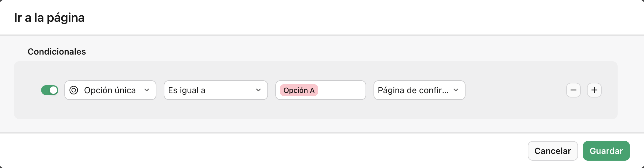This screenshot has height=168, width=644.
Task: Click the chevron beside Página de confir...
Action: point(456,90)
